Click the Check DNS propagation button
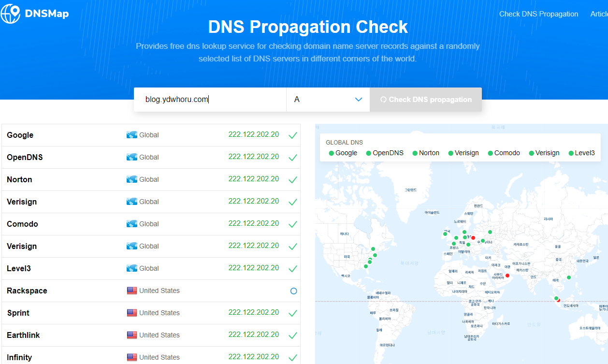 click(426, 100)
